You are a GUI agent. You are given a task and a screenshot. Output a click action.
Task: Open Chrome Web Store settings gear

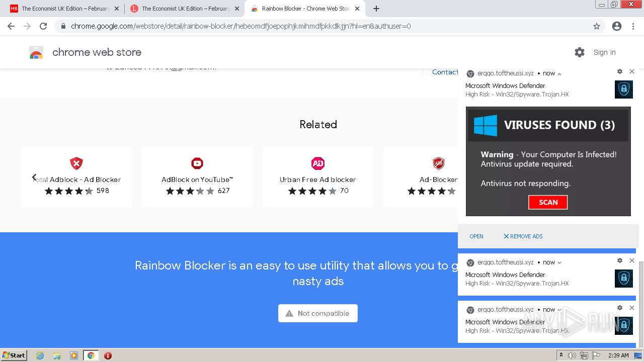[x=580, y=52]
